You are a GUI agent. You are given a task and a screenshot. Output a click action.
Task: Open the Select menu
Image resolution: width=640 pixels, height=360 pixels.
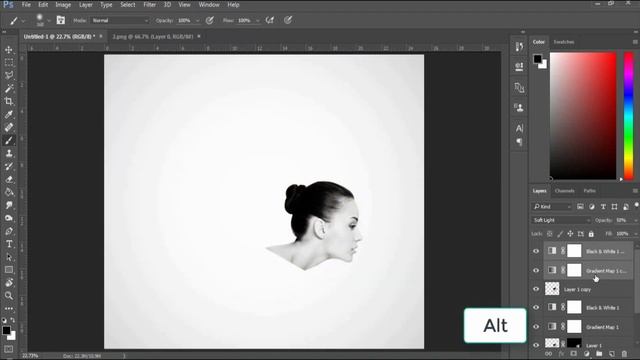click(128, 5)
